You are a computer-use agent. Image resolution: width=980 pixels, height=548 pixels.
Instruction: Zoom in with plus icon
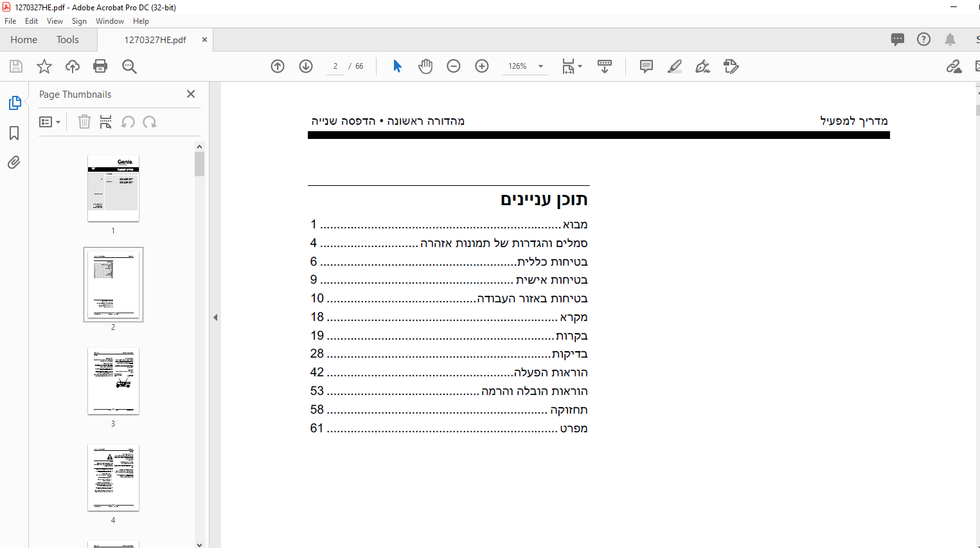click(x=482, y=66)
